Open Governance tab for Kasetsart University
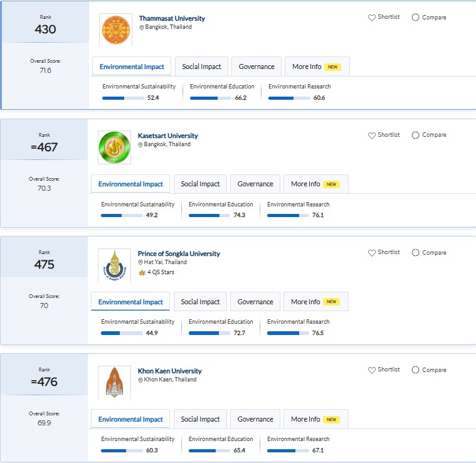The height and width of the screenshot is (463, 476). tap(255, 184)
